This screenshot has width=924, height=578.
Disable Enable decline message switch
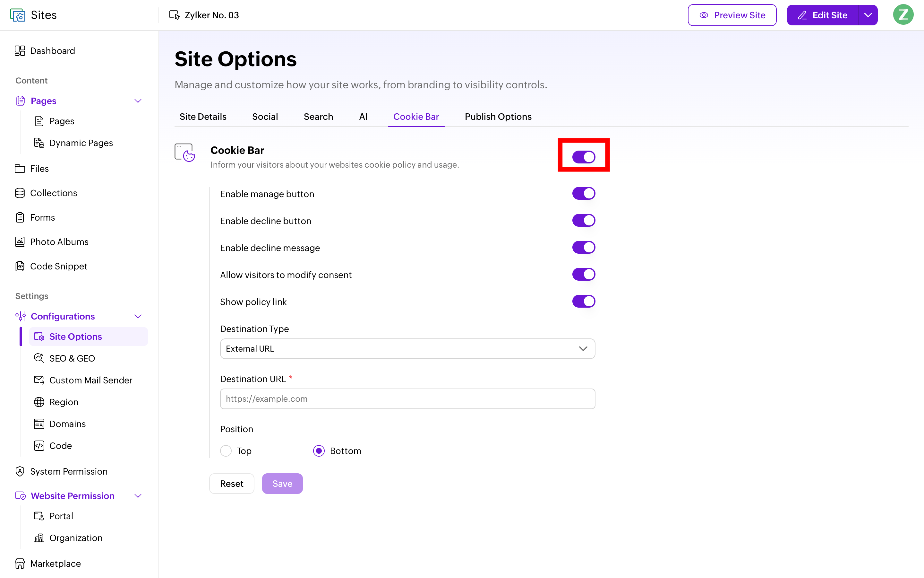pos(583,247)
